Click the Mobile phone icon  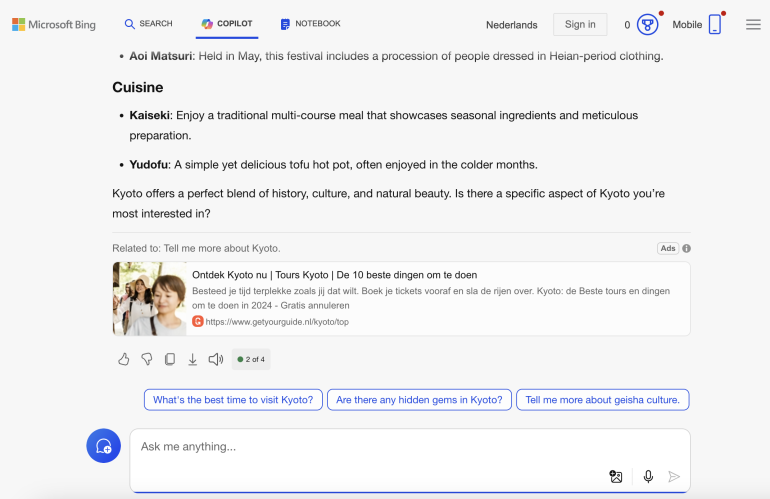tap(715, 25)
